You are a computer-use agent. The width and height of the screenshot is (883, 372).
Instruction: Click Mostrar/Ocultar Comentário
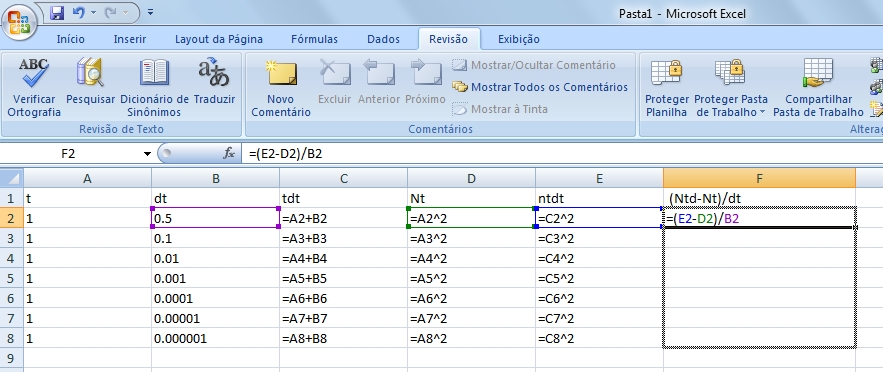click(534, 65)
